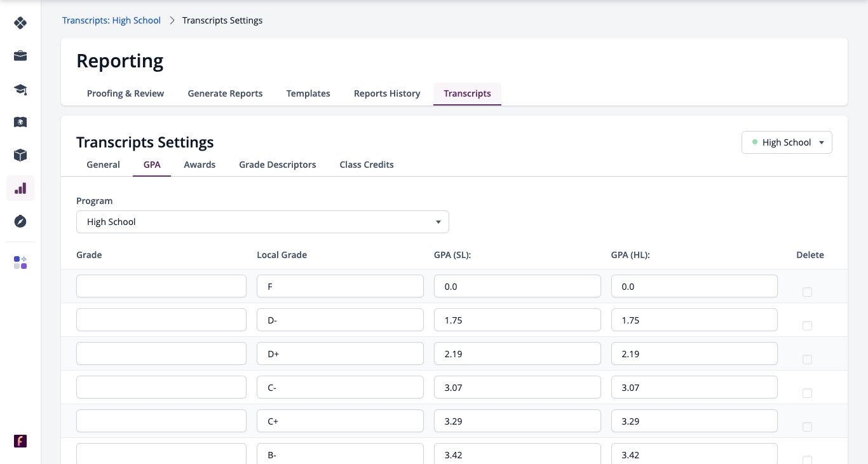868x464 pixels.
Task: Open the bar chart reporting icon
Action: coord(20,188)
